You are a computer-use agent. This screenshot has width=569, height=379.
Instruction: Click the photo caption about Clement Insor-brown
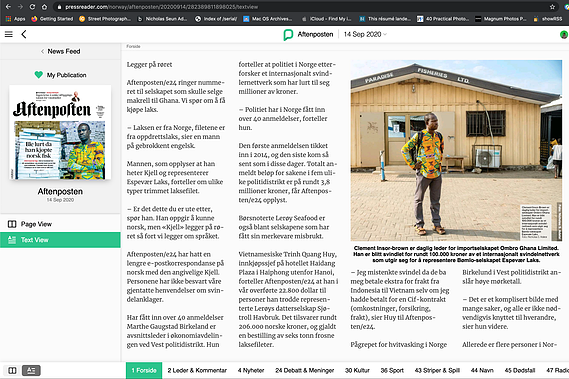[456, 254]
